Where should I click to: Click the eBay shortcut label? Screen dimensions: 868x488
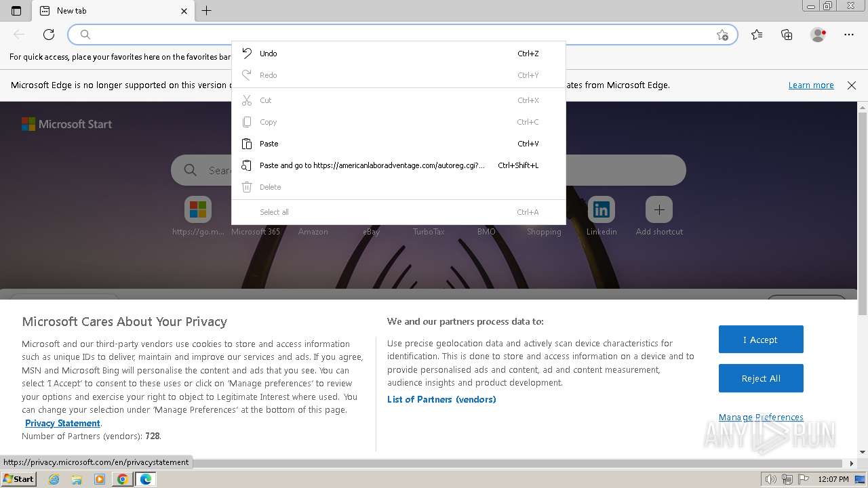(371, 232)
